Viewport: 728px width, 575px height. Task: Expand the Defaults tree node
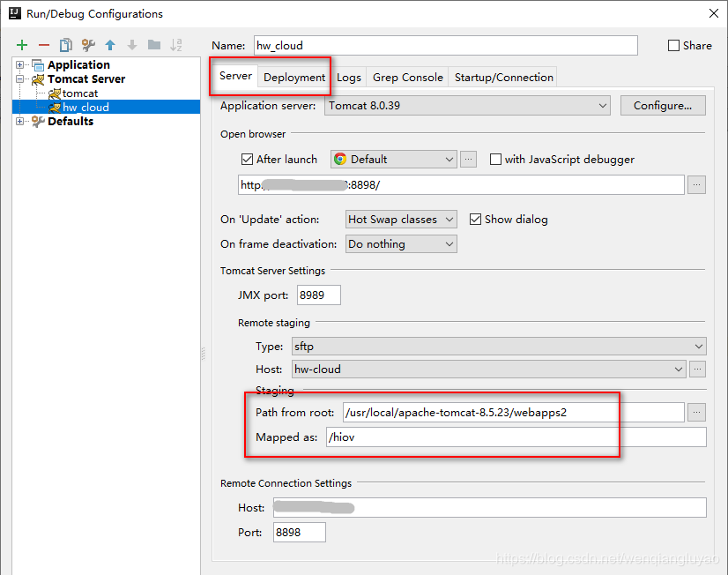[20, 121]
